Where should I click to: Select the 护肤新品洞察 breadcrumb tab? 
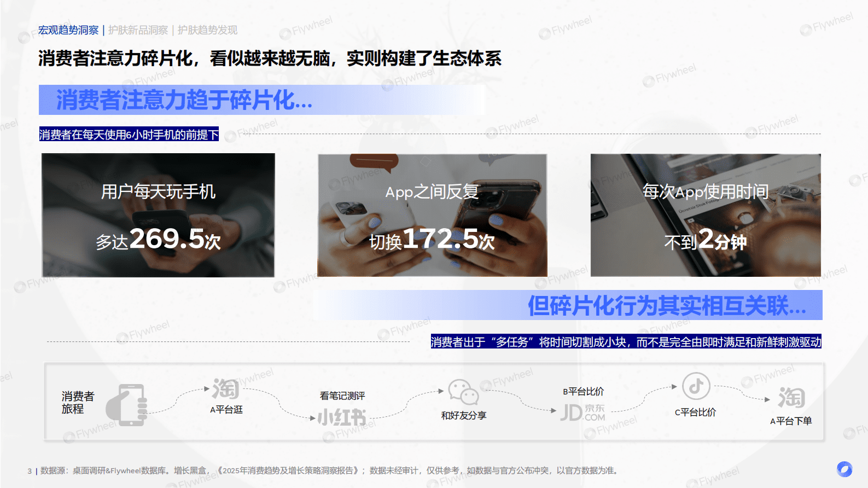[138, 30]
